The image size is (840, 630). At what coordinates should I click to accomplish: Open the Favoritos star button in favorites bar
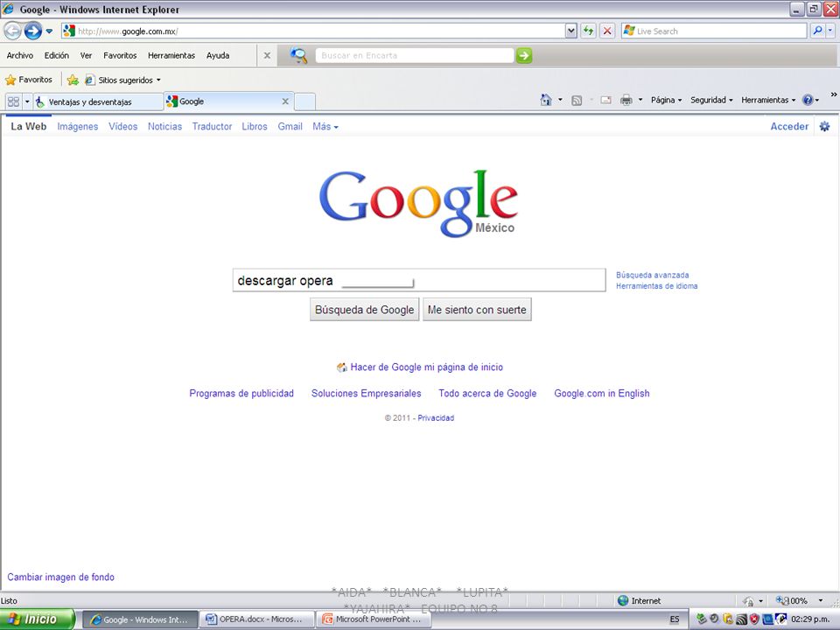pyautogui.click(x=29, y=80)
